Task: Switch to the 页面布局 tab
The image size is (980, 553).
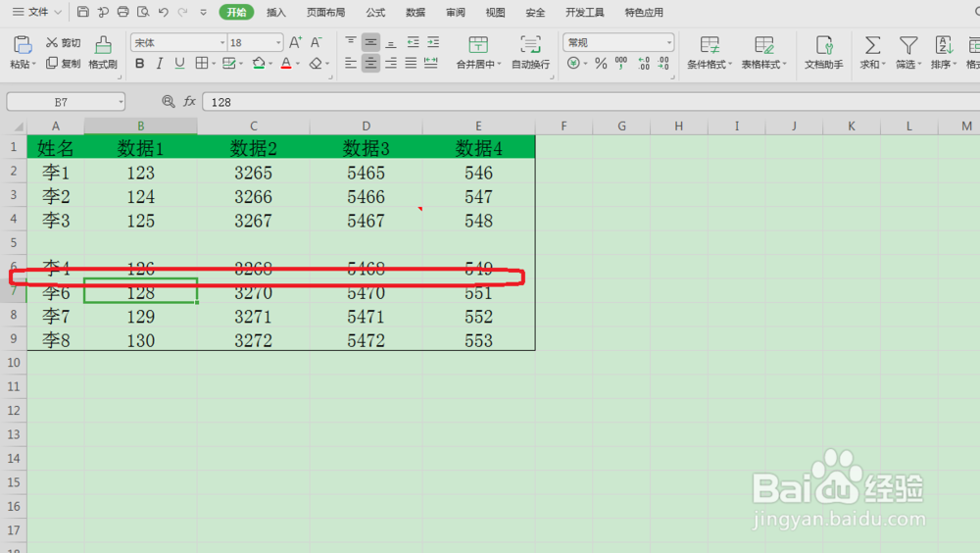Action: pos(325,12)
